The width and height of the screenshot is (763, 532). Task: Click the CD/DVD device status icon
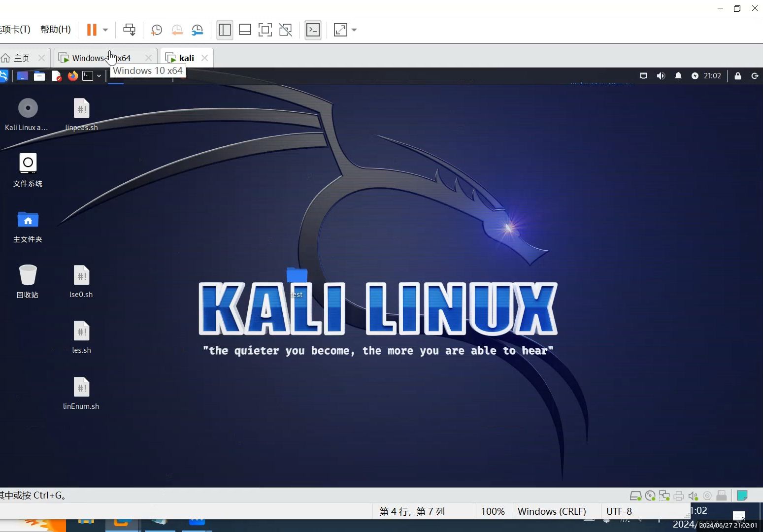click(650, 496)
